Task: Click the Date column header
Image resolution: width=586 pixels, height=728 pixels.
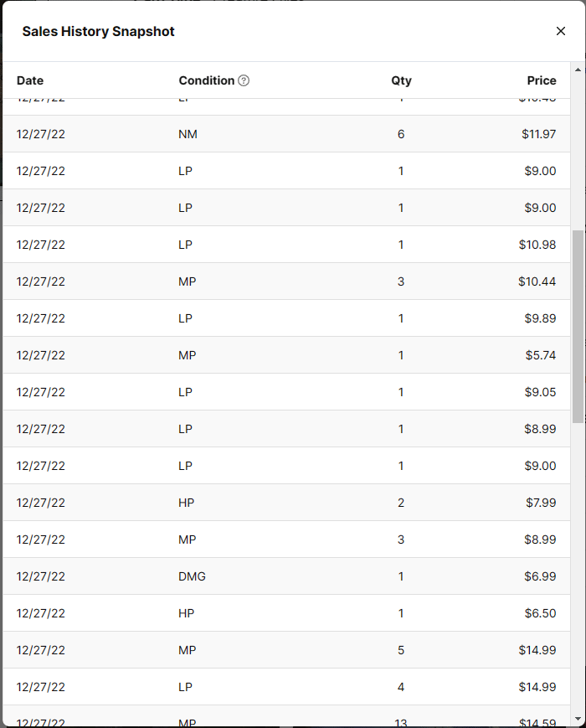Action: [x=30, y=80]
